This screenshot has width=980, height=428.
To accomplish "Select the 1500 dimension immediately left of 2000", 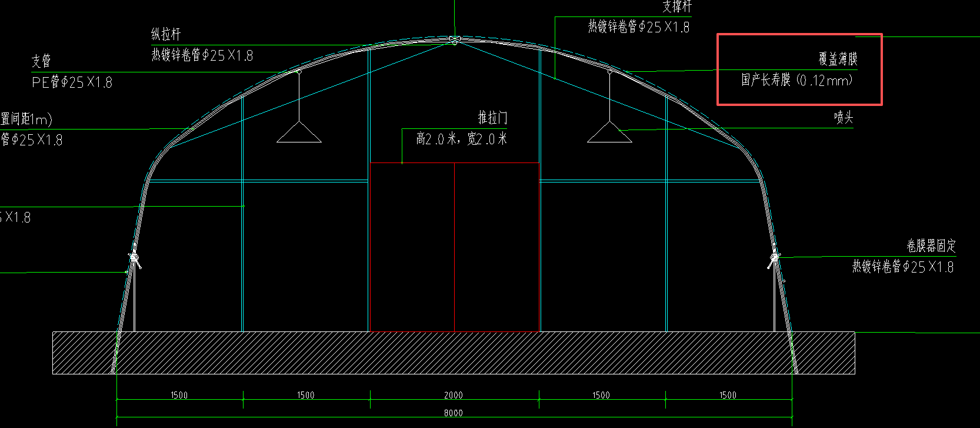I will [306, 395].
